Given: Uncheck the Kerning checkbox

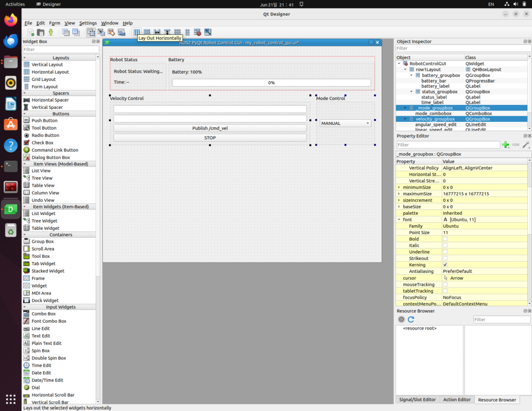Looking at the screenshot, I should 445,265.
